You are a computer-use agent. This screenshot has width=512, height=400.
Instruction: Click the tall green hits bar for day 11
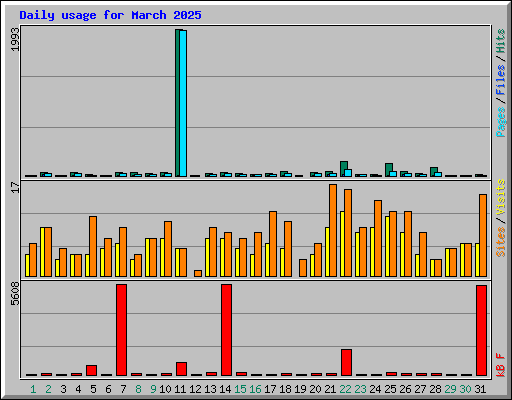pos(177,103)
